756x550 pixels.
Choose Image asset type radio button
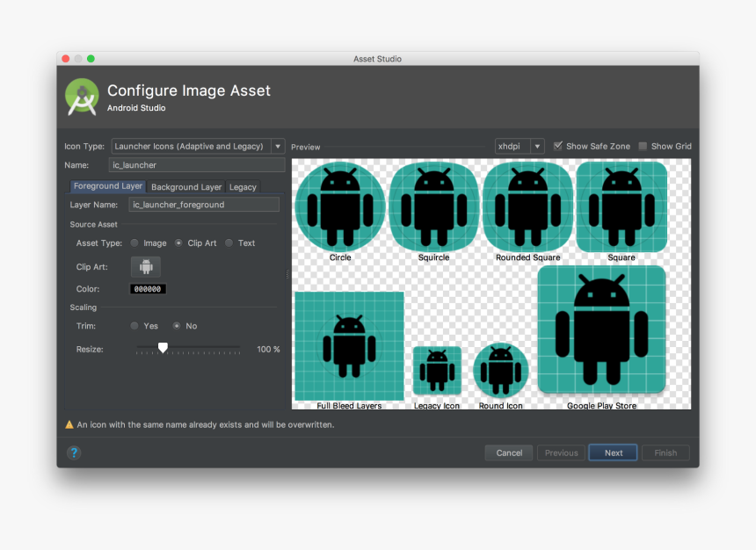coord(134,243)
